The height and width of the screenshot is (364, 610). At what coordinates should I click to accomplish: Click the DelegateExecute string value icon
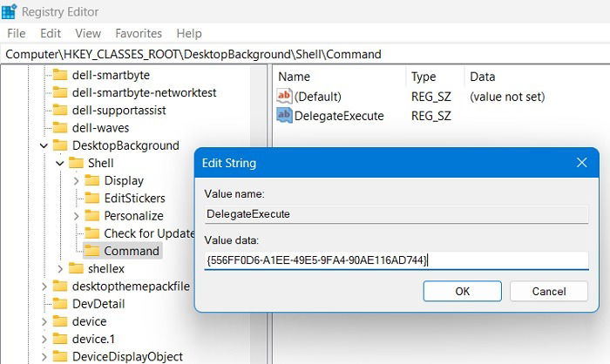(x=284, y=116)
